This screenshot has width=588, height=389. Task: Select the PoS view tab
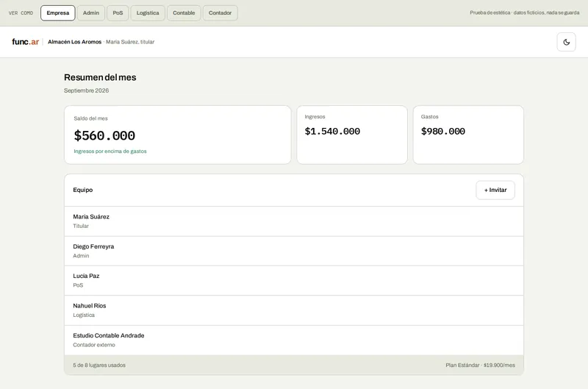[118, 13]
